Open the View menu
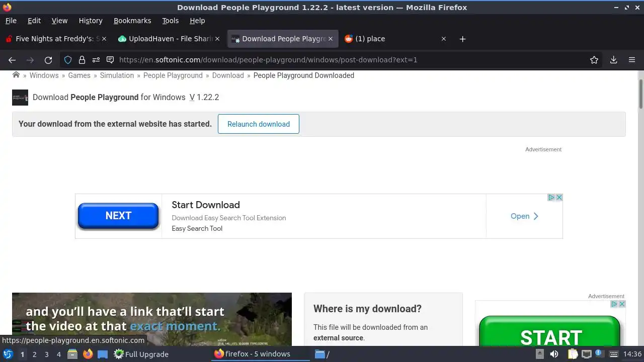Screen dimensions: 644x362 [x=59, y=21]
